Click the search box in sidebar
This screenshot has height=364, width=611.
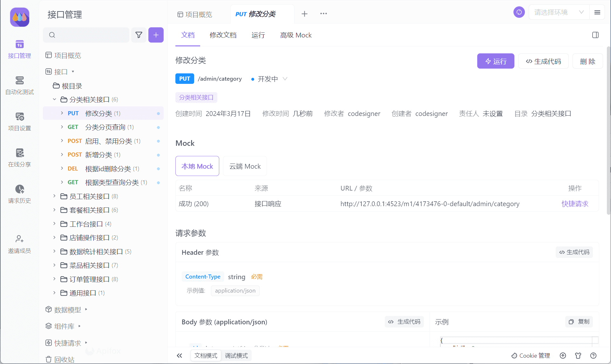(x=86, y=35)
